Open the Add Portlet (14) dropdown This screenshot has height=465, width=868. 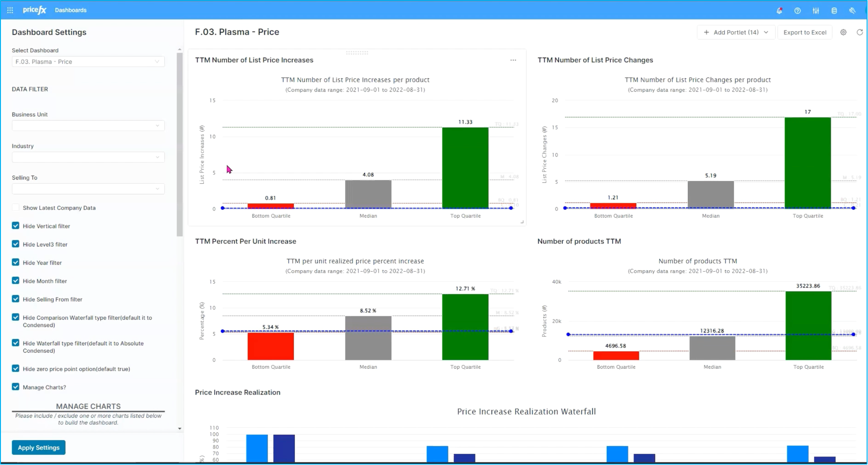[736, 32]
